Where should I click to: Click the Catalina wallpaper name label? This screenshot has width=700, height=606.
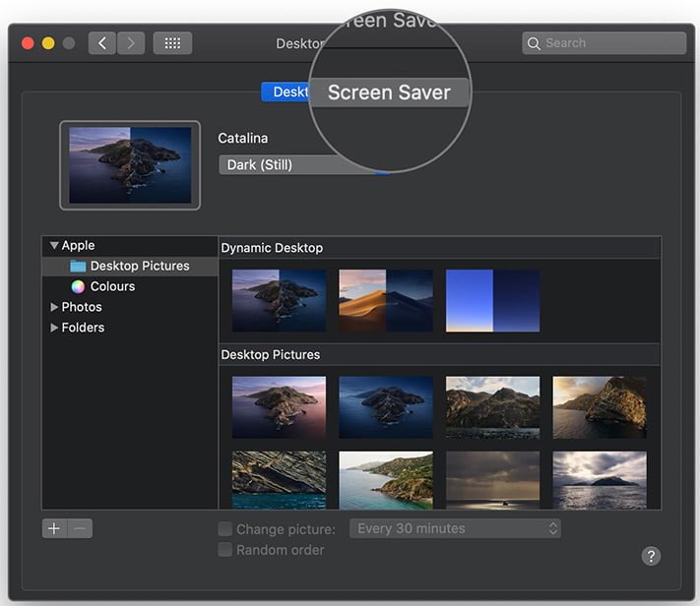[243, 139]
